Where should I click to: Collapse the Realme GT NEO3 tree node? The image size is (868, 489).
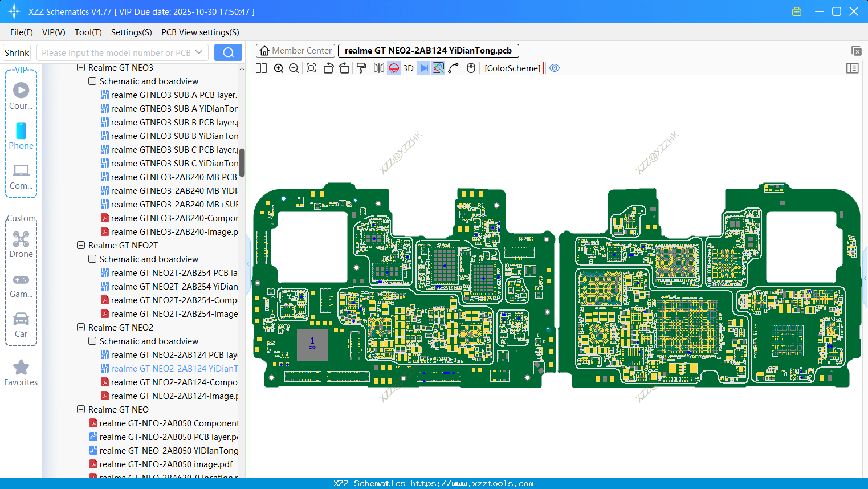81,68
